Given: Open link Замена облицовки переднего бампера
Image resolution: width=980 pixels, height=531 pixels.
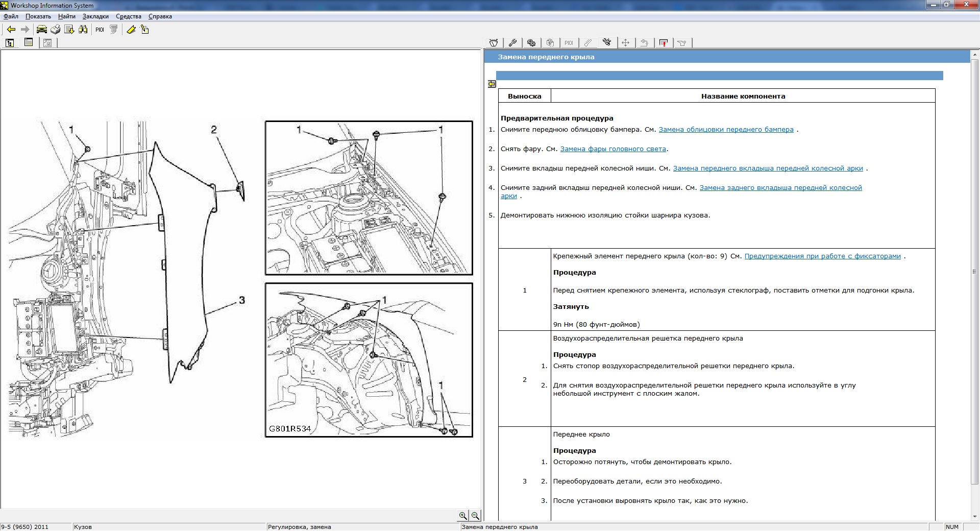Looking at the screenshot, I should click(x=726, y=130).
